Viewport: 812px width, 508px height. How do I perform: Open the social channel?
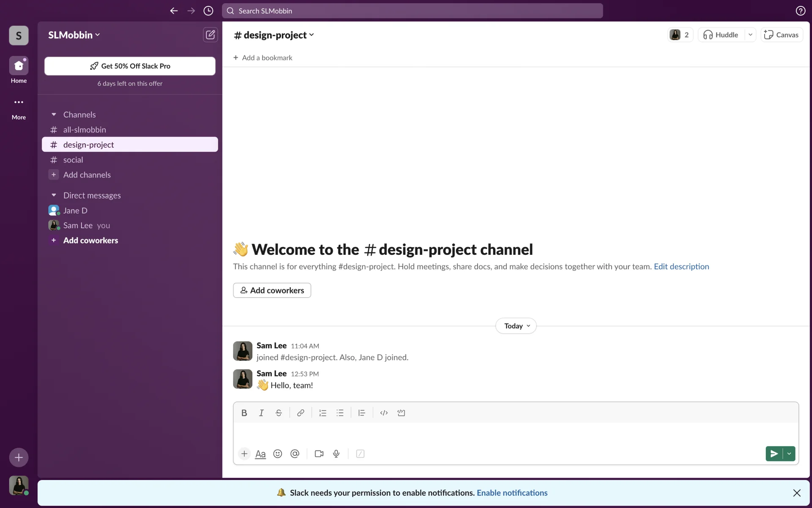73,160
